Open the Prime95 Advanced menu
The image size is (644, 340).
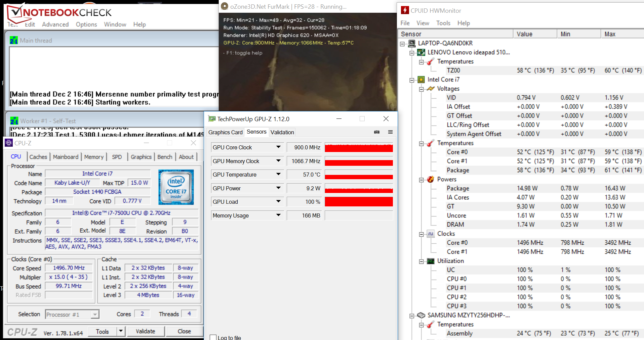(x=55, y=24)
